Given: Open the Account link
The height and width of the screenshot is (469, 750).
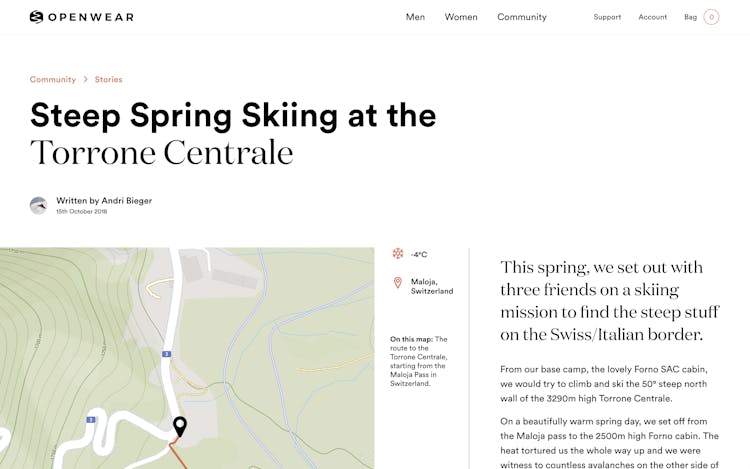Looking at the screenshot, I should click(x=652, y=17).
